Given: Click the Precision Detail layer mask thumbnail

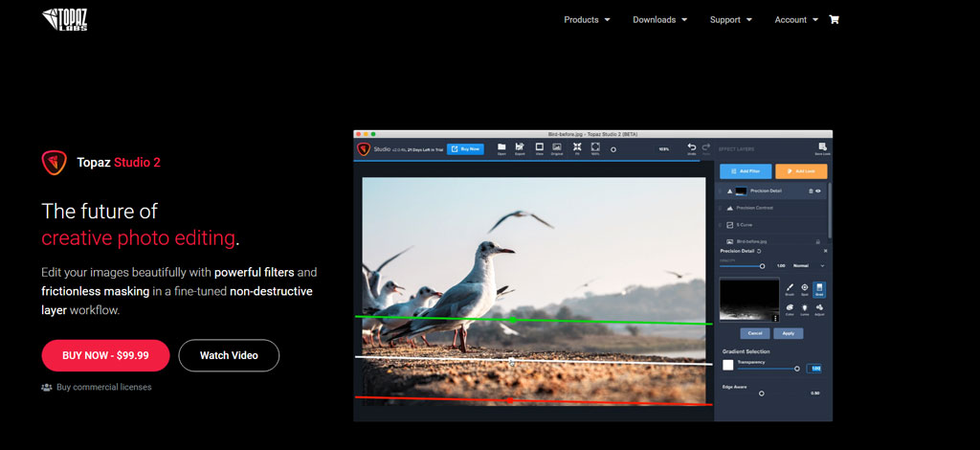Looking at the screenshot, I should (x=741, y=191).
